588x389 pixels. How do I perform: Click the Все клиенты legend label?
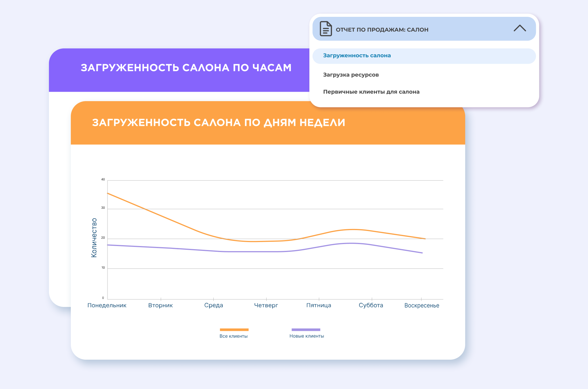pyautogui.click(x=233, y=336)
